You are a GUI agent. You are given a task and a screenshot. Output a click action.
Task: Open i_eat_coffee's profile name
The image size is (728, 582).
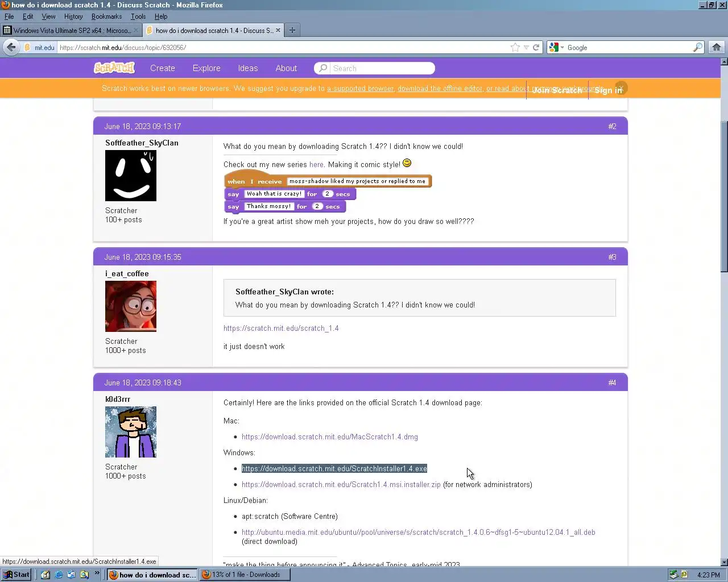127,273
